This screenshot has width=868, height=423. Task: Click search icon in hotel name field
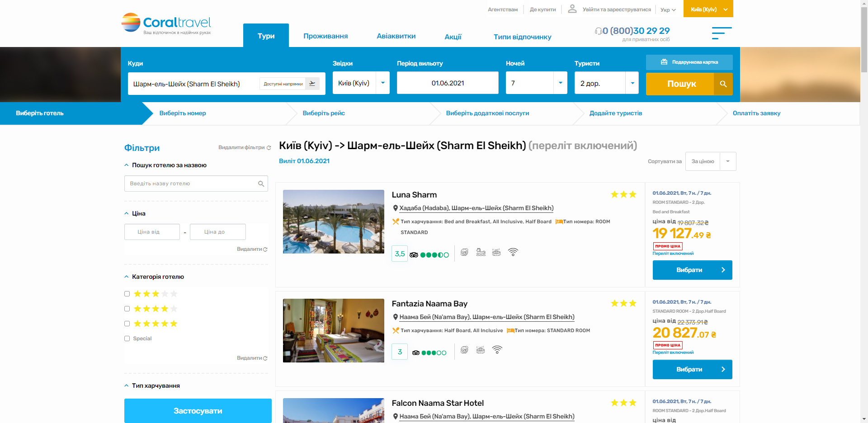pyautogui.click(x=261, y=183)
